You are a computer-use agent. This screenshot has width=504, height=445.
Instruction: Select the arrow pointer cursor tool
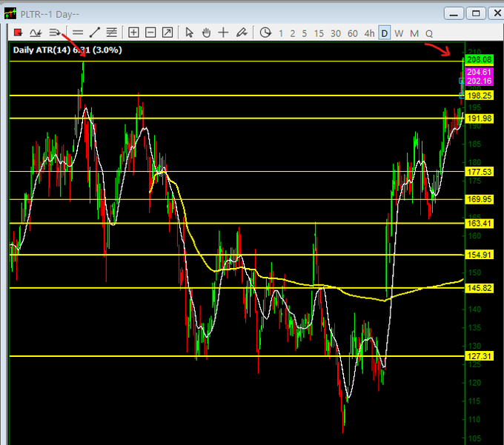pos(189,33)
